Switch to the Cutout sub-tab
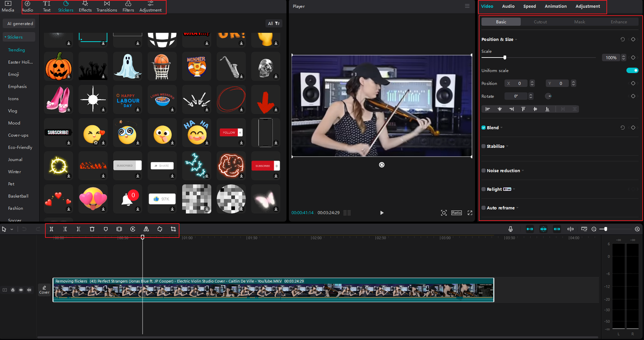644x340 pixels. tap(540, 22)
